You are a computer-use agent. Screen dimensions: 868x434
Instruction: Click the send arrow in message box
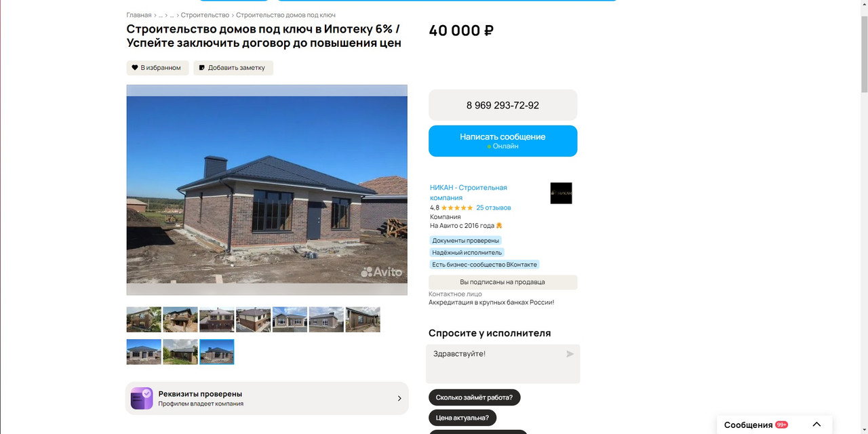pyautogui.click(x=570, y=354)
